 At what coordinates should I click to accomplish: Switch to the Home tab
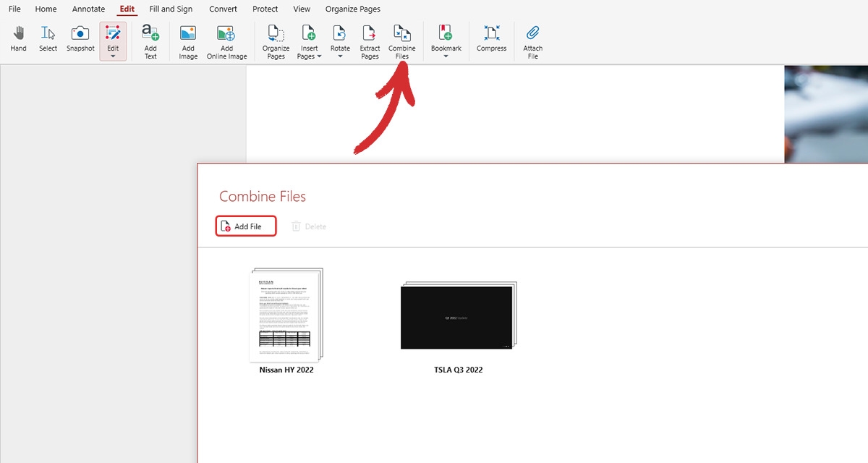(x=46, y=9)
